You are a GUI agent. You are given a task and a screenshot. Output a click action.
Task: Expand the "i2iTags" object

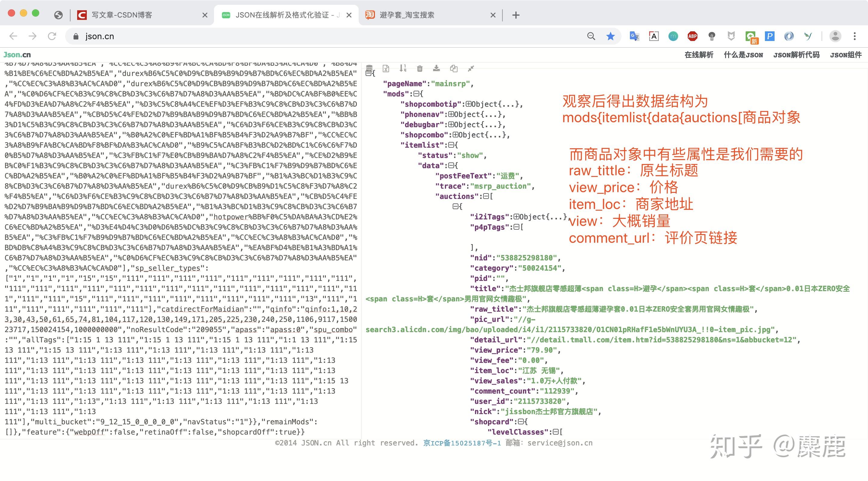pyautogui.click(x=516, y=217)
